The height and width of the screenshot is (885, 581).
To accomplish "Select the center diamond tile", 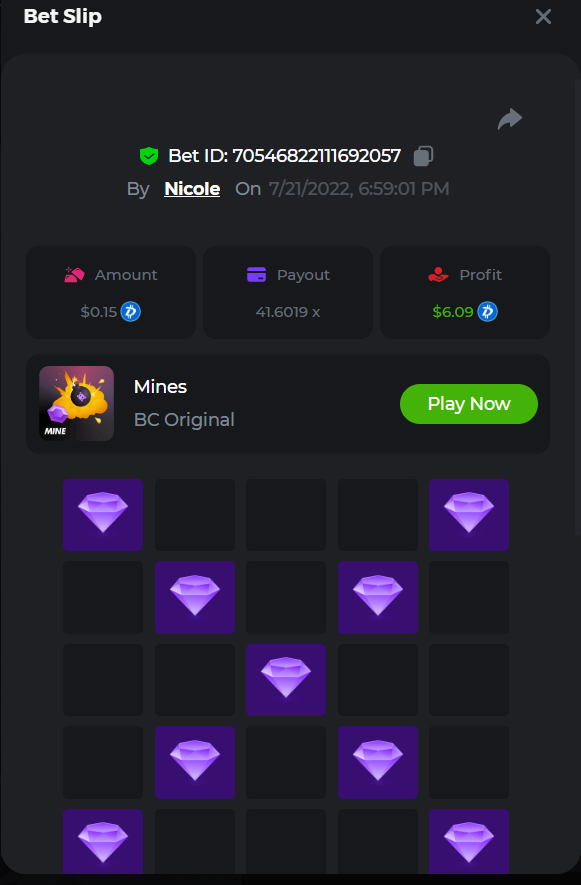I will (286, 680).
